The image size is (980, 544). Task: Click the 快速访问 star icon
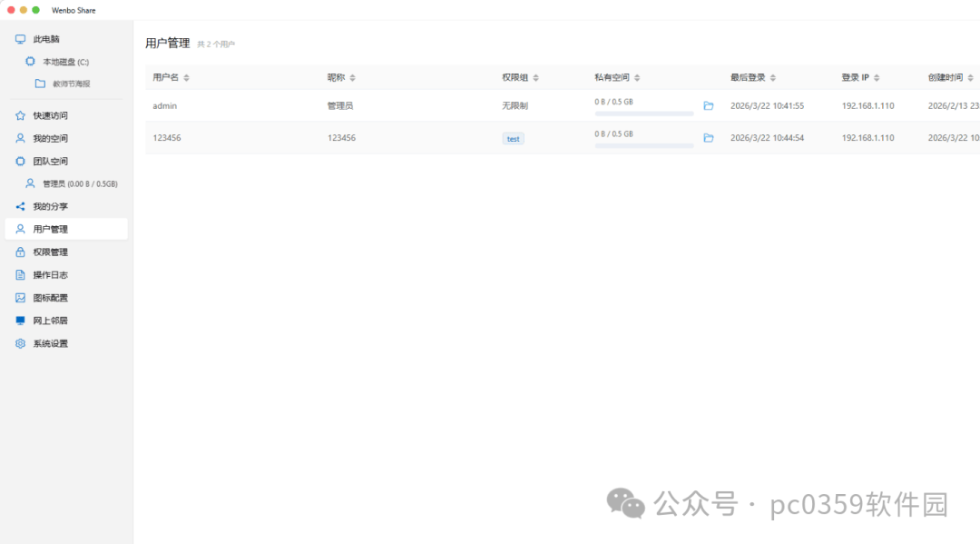pyautogui.click(x=20, y=115)
